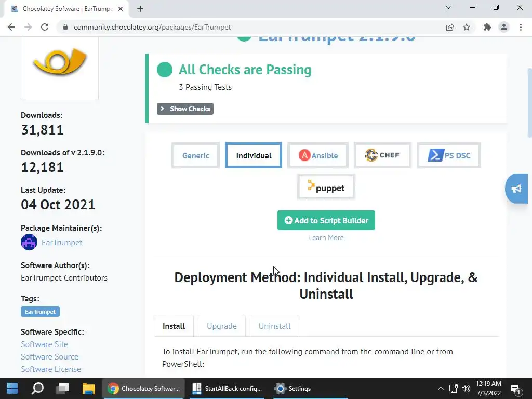Open the taskbar clock and date

tap(488, 389)
